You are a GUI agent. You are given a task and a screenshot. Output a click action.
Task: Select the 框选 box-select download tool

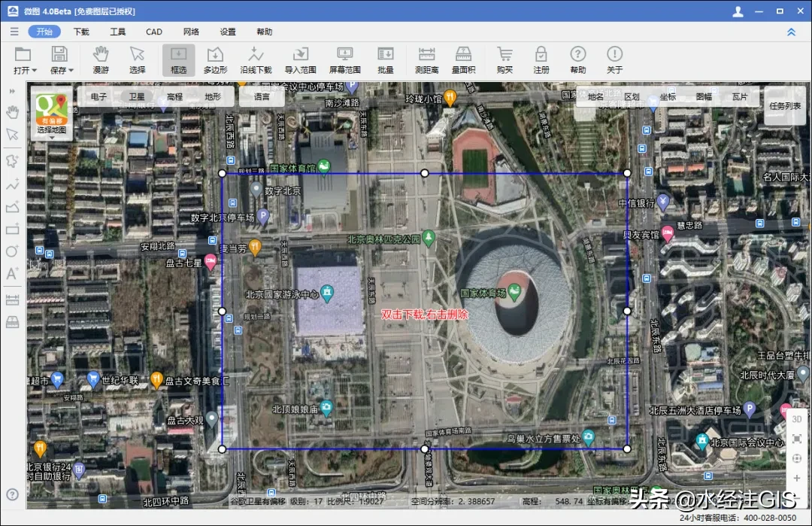178,60
